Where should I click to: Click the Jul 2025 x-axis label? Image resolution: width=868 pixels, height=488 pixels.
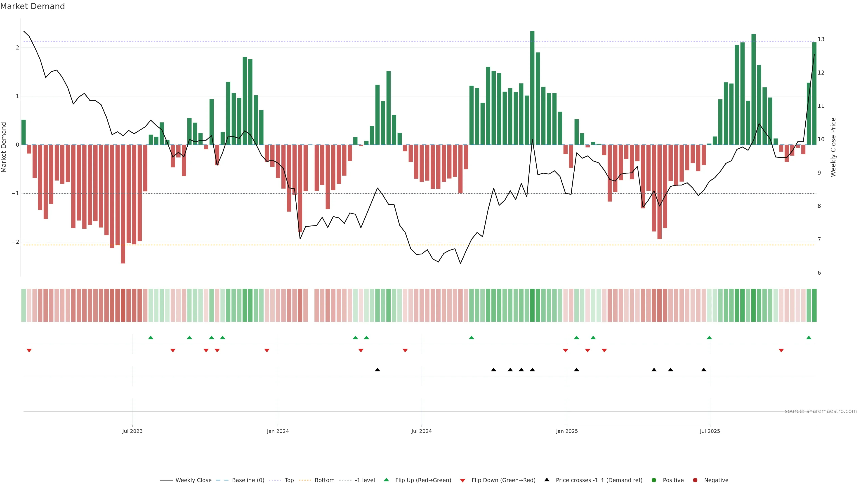710,431
